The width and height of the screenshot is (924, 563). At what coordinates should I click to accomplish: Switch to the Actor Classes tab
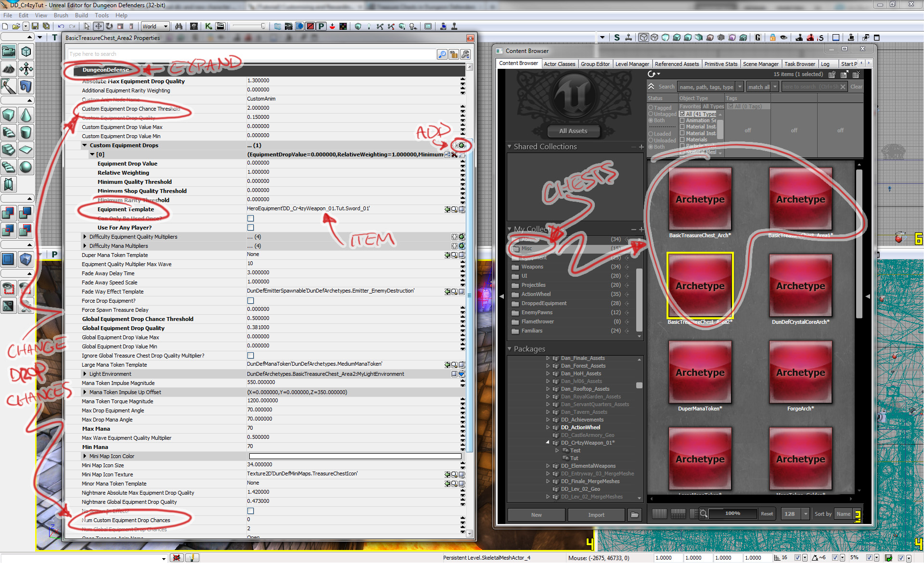coord(559,64)
